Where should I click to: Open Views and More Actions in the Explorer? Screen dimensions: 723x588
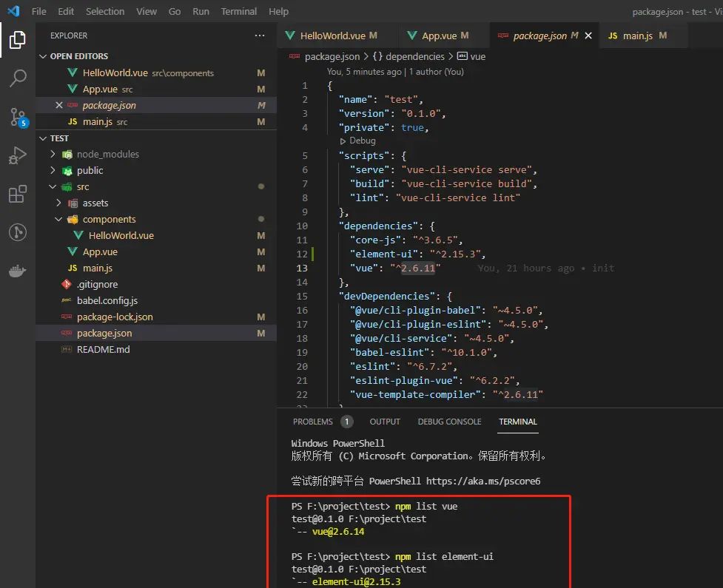point(260,35)
